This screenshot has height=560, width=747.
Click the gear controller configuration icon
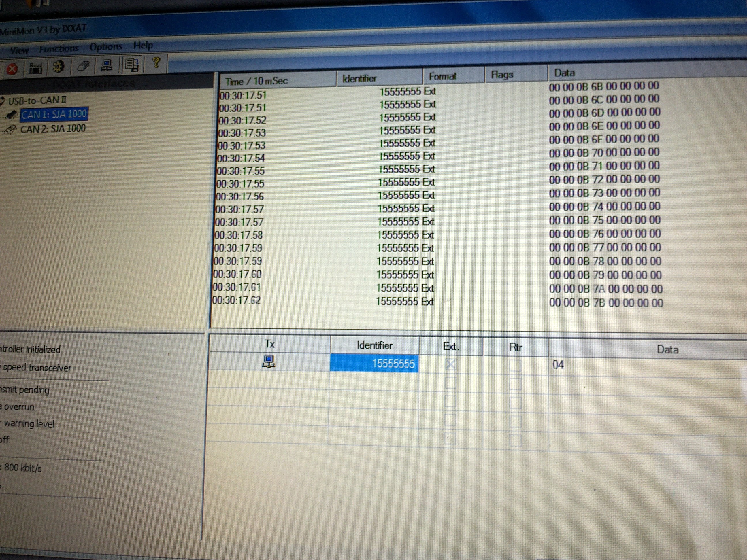point(59,67)
